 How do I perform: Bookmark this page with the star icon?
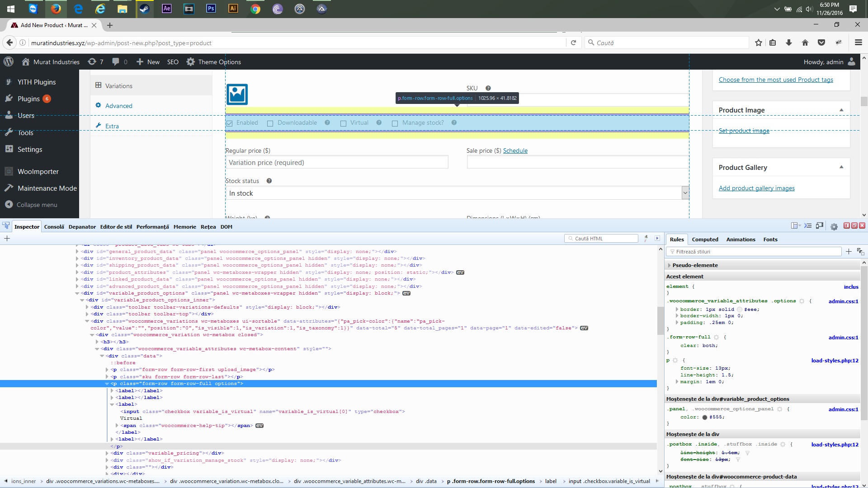759,42
